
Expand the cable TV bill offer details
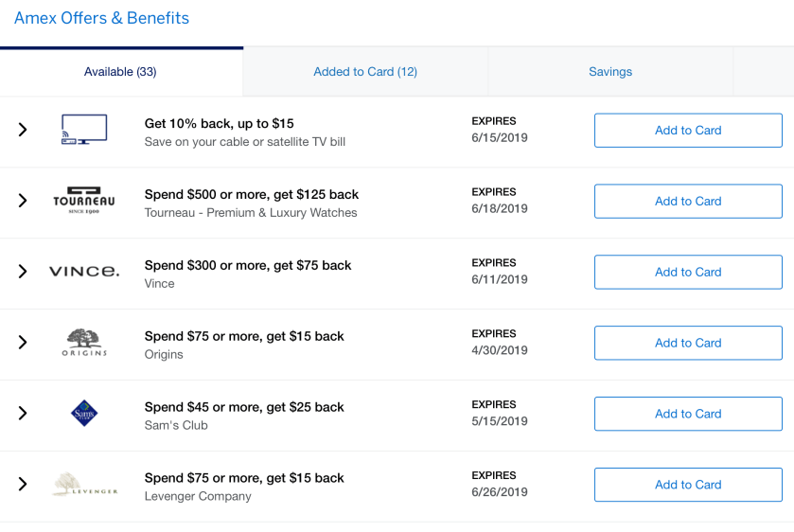pos(23,130)
